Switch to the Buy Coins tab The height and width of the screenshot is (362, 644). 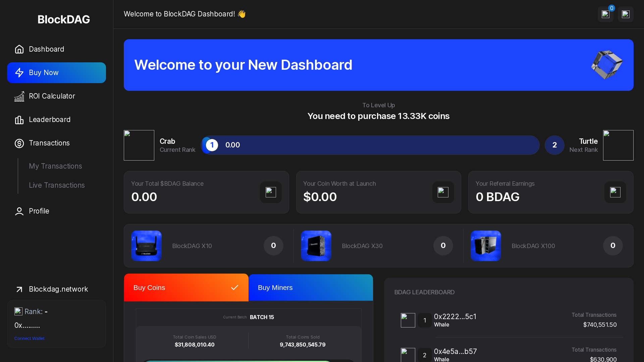pos(186,288)
